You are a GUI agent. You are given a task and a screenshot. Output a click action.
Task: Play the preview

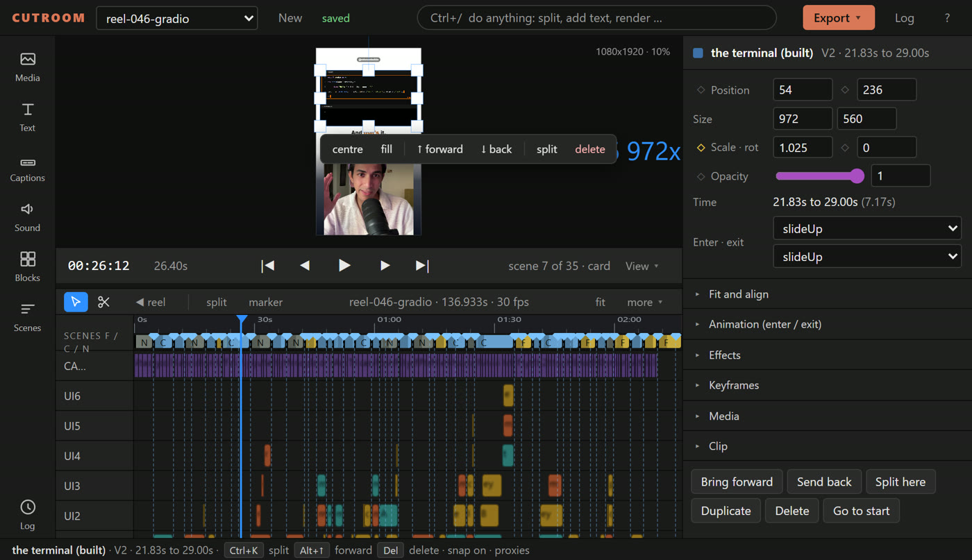(344, 266)
